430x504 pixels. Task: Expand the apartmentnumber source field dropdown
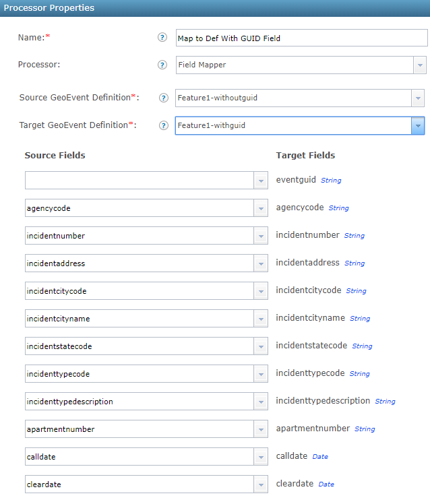tap(261, 429)
